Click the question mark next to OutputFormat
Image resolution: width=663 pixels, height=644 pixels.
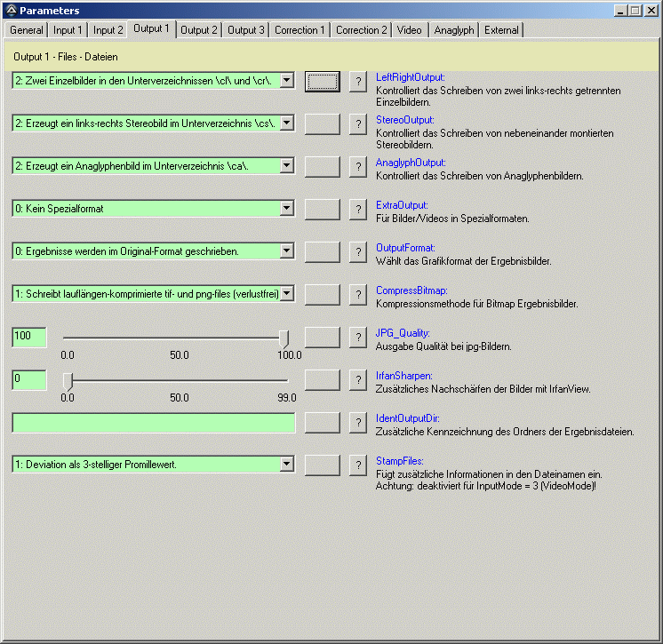click(x=358, y=251)
